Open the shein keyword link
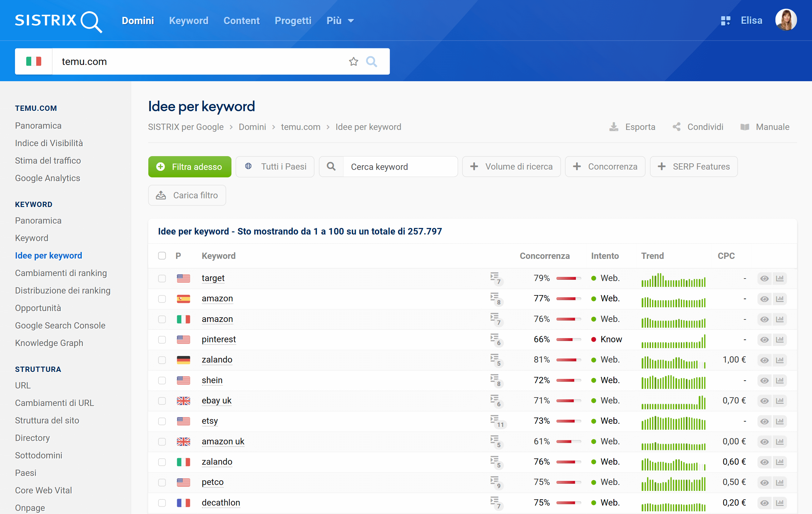812x514 pixels. pos(212,380)
